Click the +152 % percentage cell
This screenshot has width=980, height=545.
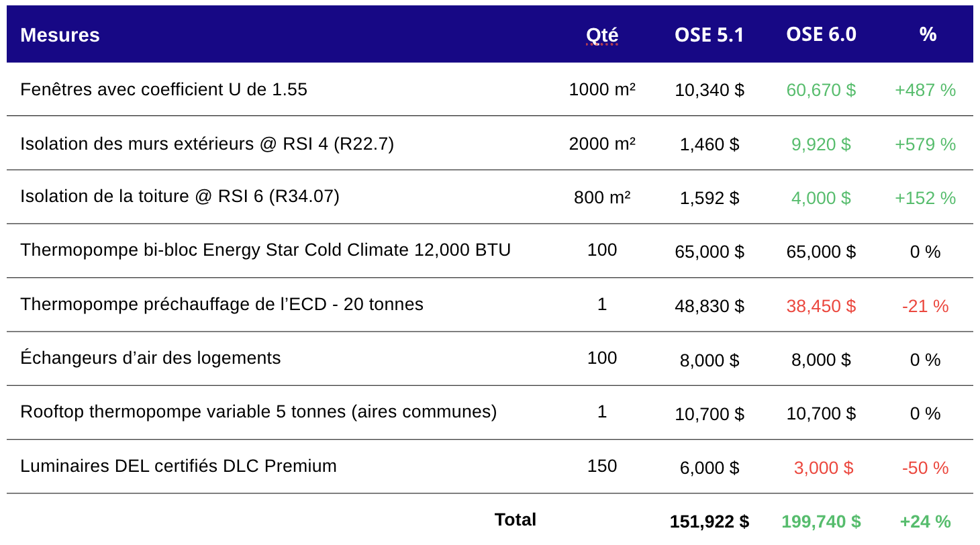click(x=925, y=198)
